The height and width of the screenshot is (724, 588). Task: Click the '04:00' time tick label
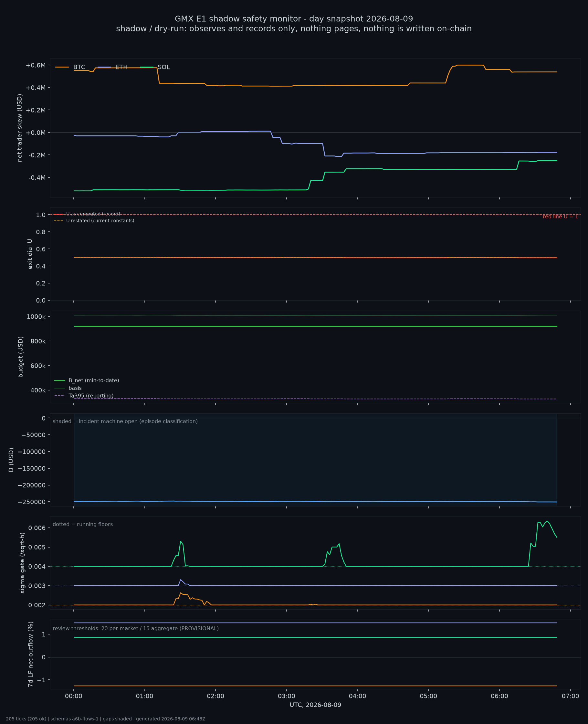(x=358, y=697)
